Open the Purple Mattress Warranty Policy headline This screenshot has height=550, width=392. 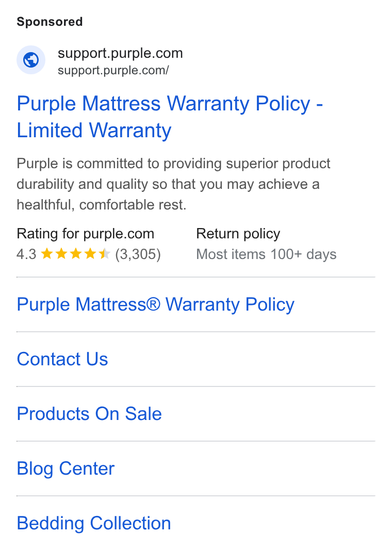(x=170, y=117)
